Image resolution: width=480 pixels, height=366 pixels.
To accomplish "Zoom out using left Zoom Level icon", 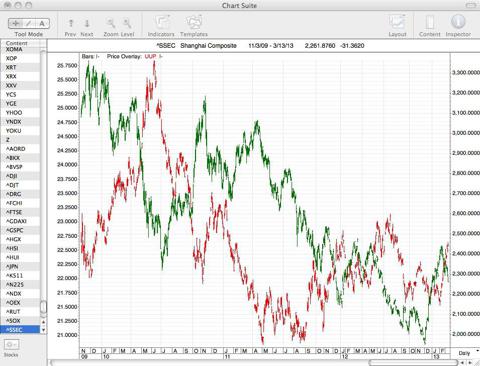I will [111, 23].
